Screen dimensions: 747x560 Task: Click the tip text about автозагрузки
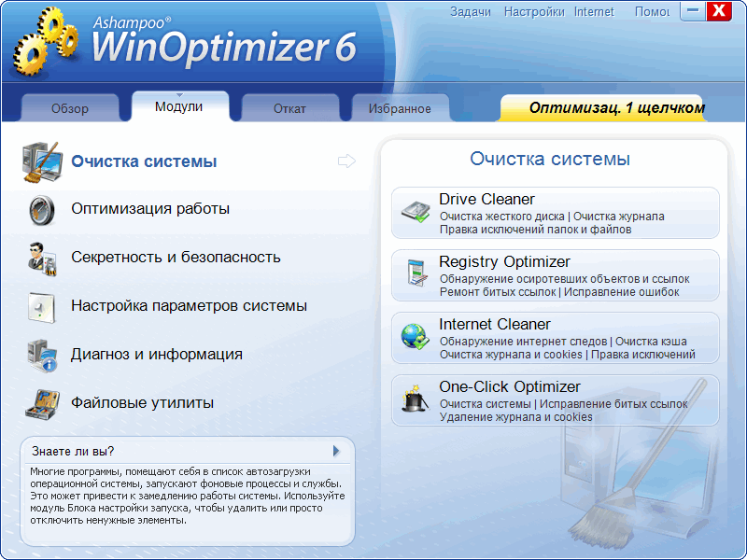[x=188, y=496]
